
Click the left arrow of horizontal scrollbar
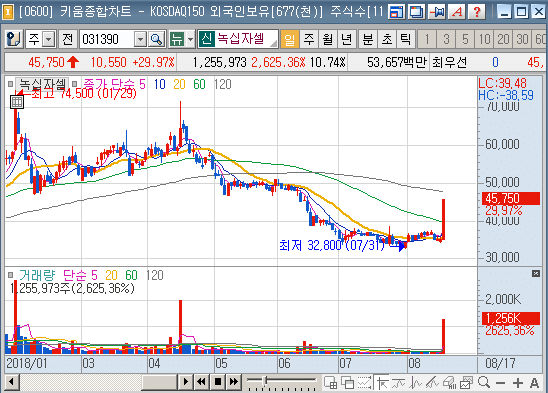(x=12, y=382)
